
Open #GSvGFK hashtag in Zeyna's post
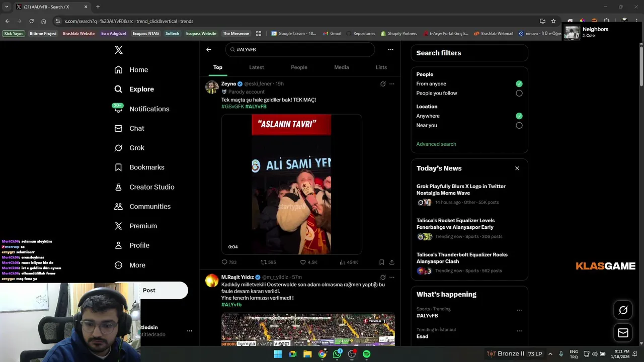click(x=232, y=107)
